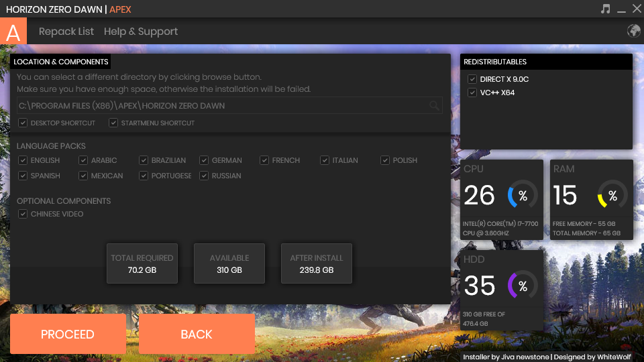Screen dimensions: 644x362
Task: Toggle the Brazilian language pack
Action: (144, 160)
